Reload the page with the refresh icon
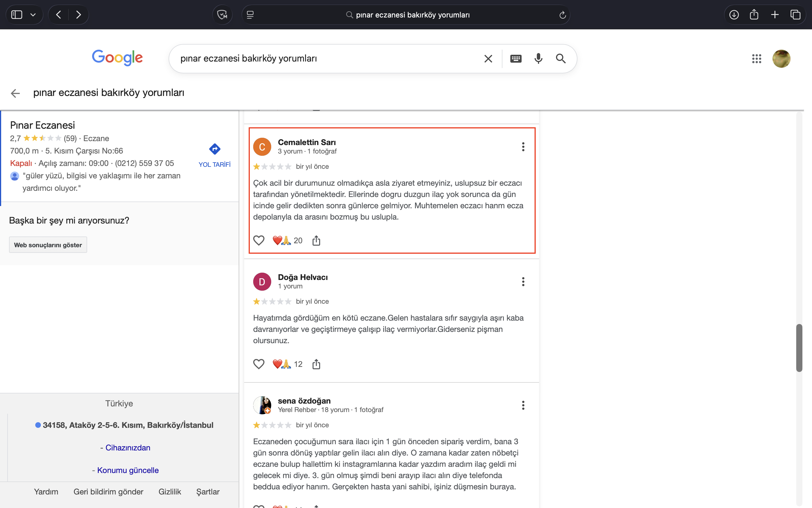Image resolution: width=812 pixels, height=508 pixels. click(x=563, y=15)
